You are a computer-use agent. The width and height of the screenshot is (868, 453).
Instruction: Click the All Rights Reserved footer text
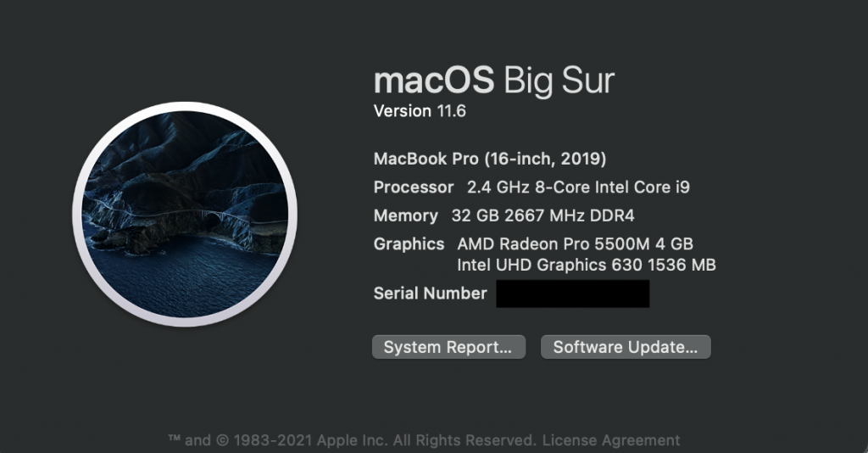click(465, 440)
